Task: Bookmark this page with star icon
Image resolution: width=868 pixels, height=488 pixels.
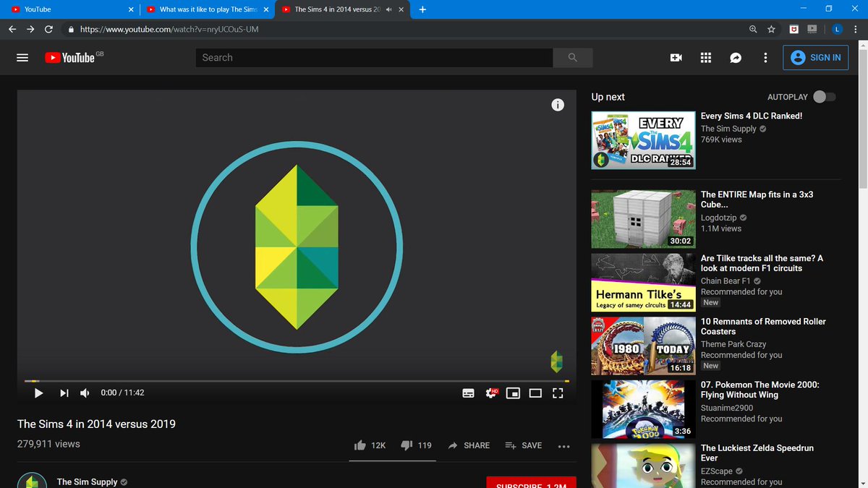Action: point(771,29)
